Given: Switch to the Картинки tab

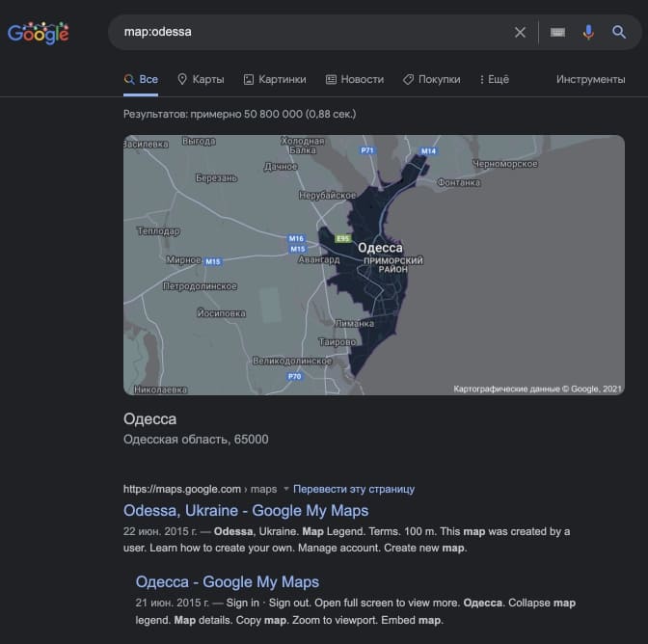Looking at the screenshot, I should coord(275,79).
